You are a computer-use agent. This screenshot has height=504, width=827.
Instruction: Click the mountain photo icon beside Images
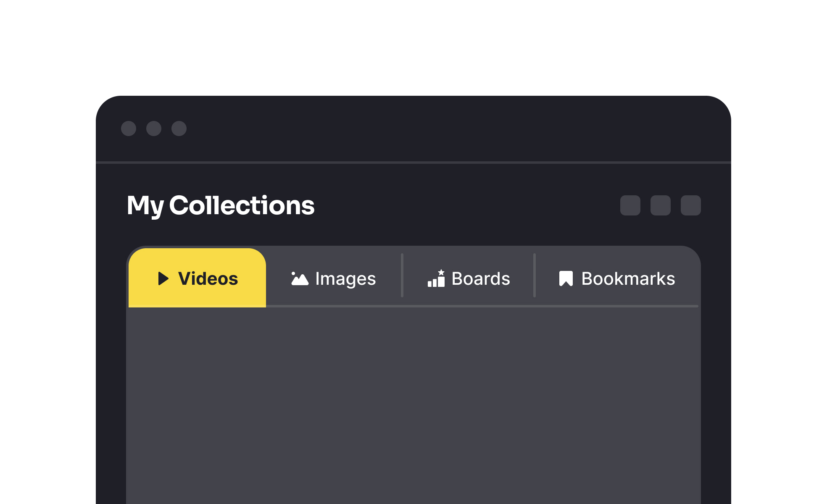(x=299, y=278)
